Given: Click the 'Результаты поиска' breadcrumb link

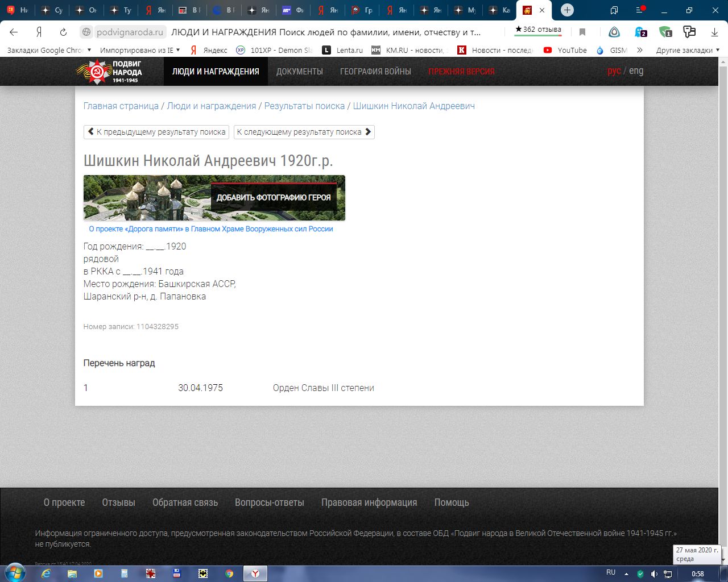Looking at the screenshot, I should coord(304,106).
